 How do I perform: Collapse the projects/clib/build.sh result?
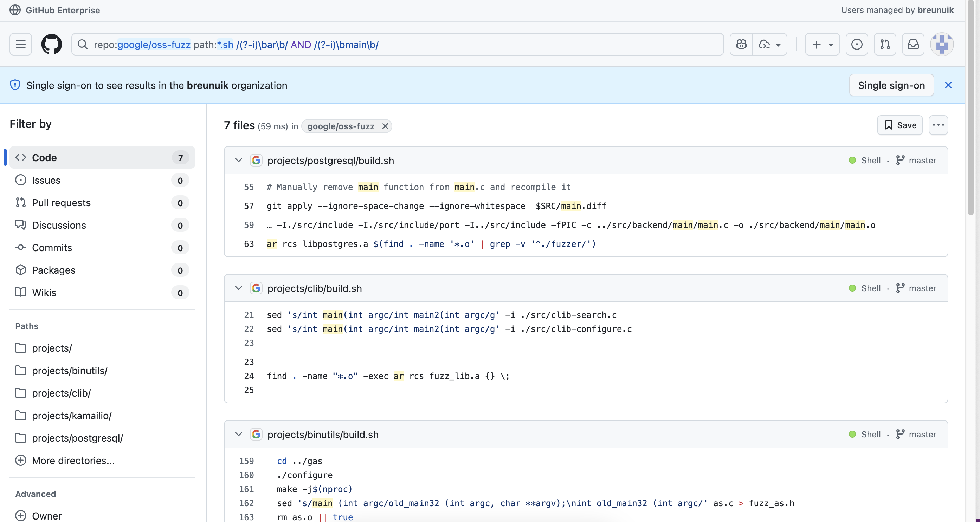[x=239, y=288]
